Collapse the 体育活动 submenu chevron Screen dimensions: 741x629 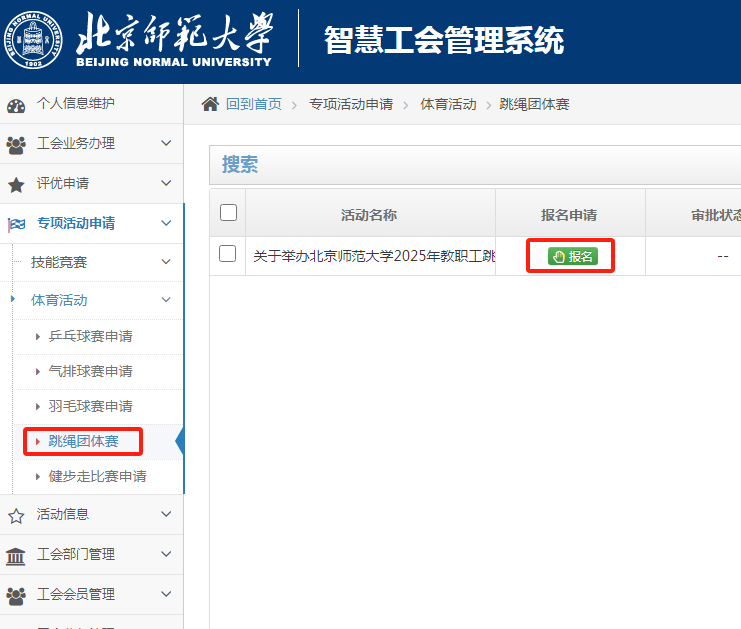[x=166, y=300]
